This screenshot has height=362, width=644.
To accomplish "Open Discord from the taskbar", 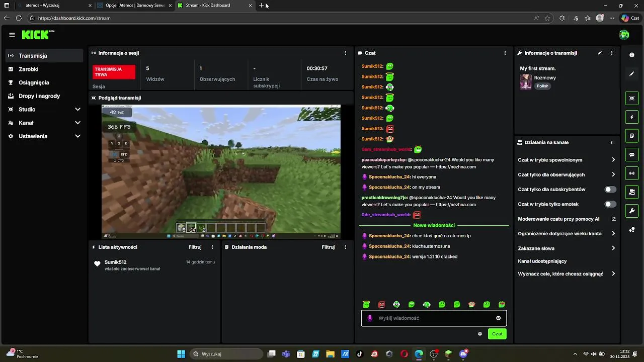I will click(x=463, y=354).
